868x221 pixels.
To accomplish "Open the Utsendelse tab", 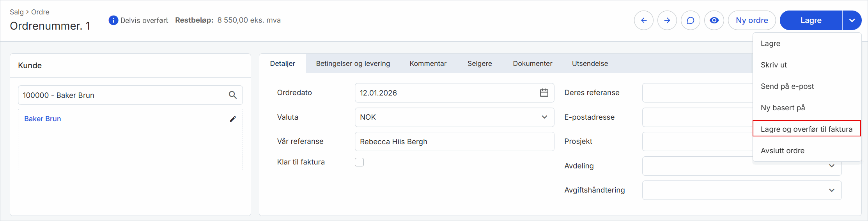I will pos(590,64).
